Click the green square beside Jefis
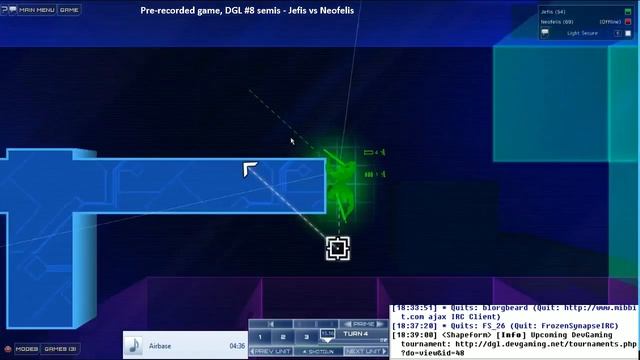 (628, 11)
